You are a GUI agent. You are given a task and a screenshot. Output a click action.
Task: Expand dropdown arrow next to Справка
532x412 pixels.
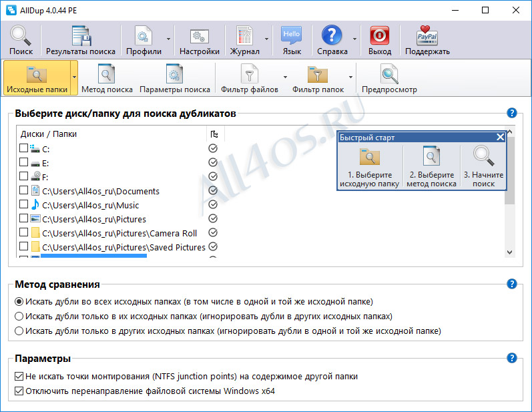click(x=354, y=39)
